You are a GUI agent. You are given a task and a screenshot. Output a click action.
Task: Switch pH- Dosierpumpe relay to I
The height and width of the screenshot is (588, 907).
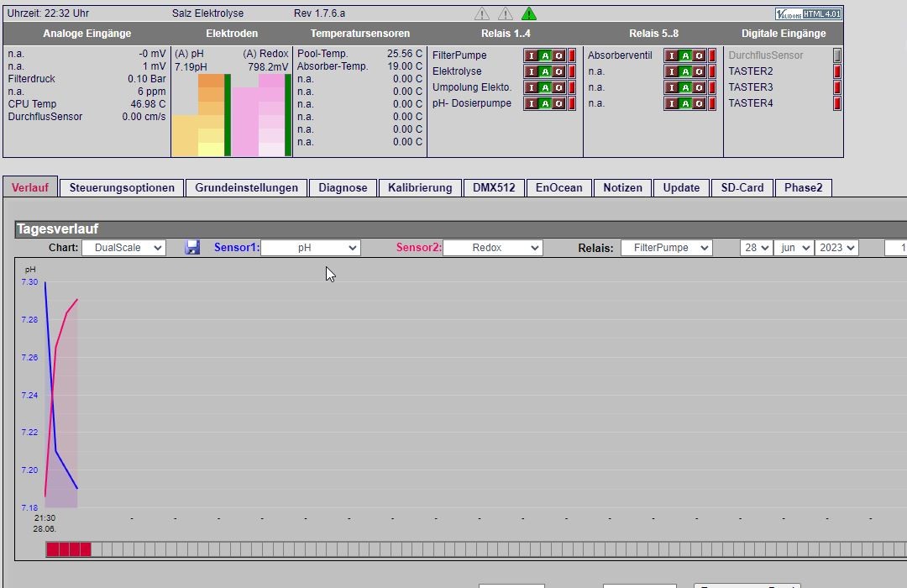tap(531, 103)
